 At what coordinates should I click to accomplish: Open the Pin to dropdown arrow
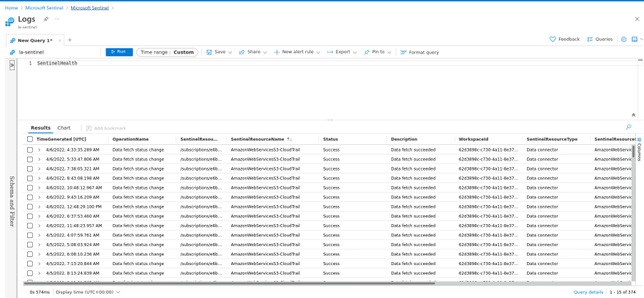389,53
